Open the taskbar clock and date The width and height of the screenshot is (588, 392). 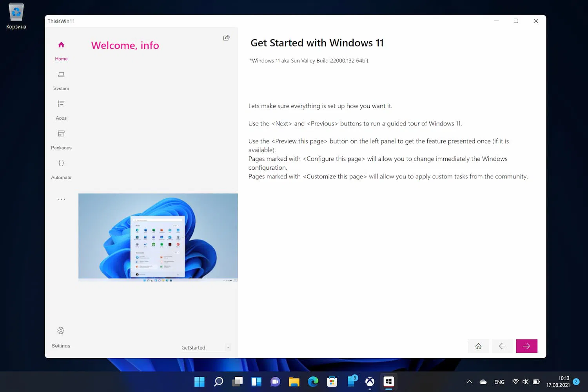point(558,382)
